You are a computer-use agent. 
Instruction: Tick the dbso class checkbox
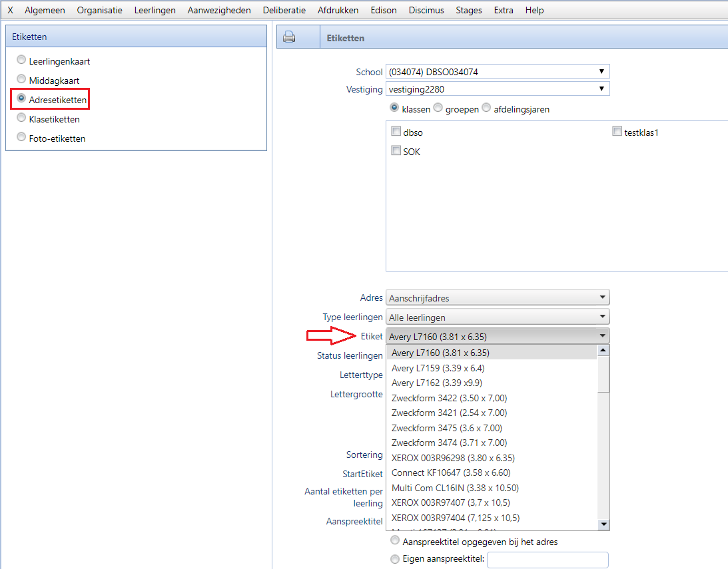396,132
